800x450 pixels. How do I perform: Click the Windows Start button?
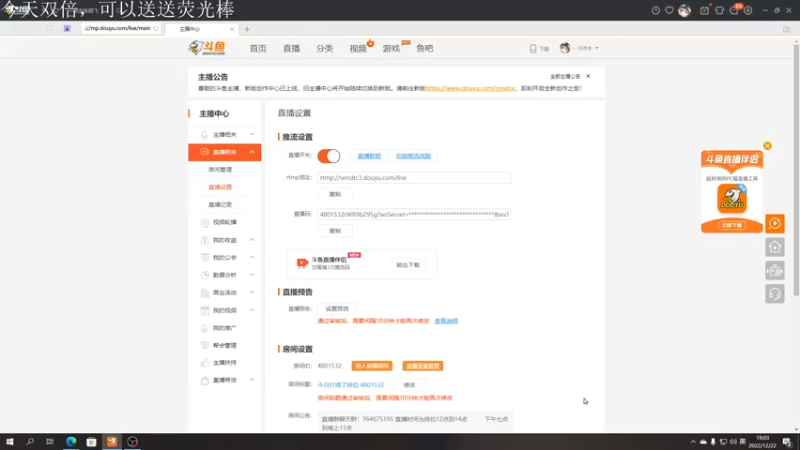(10, 442)
